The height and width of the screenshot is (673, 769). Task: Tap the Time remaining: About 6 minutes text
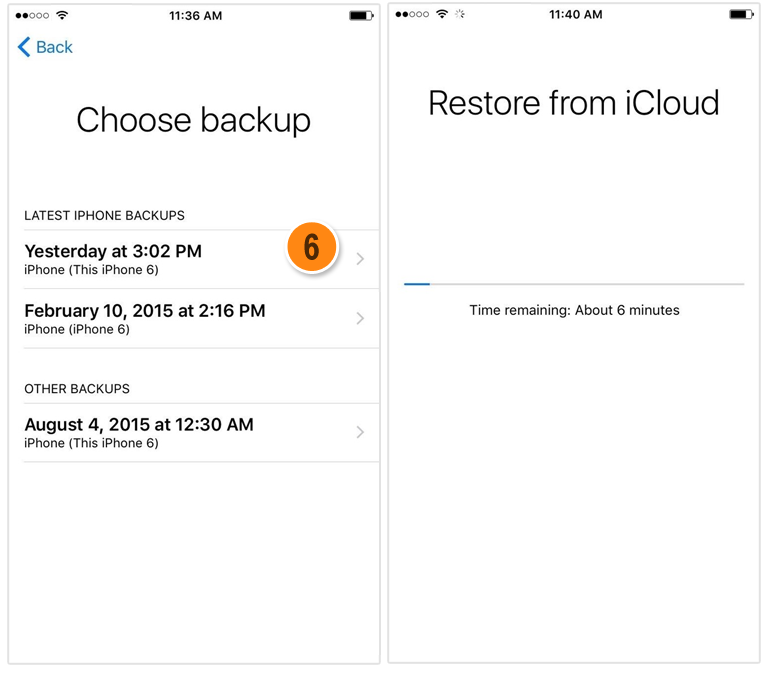coord(574,310)
